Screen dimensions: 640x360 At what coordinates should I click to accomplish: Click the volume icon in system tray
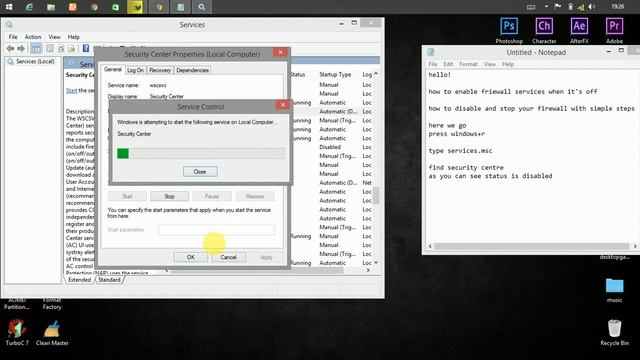pyautogui.click(x=592, y=7)
